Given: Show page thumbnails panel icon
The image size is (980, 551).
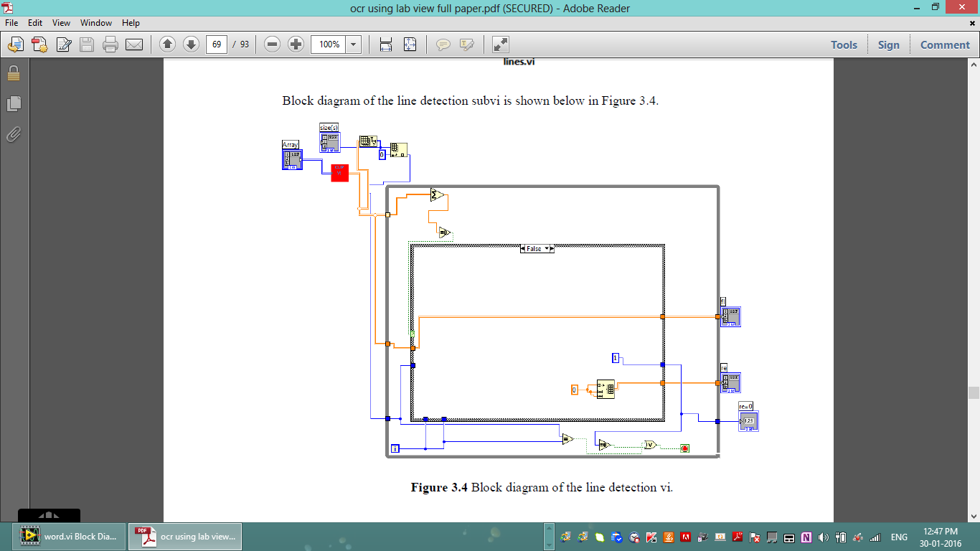Looking at the screenshot, I should pos(14,103).
